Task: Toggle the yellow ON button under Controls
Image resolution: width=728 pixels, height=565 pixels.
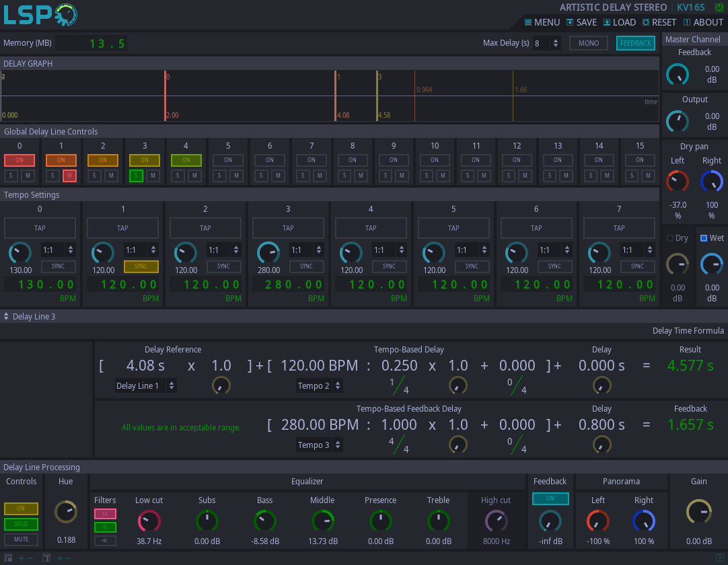Action: coord(21,509)
